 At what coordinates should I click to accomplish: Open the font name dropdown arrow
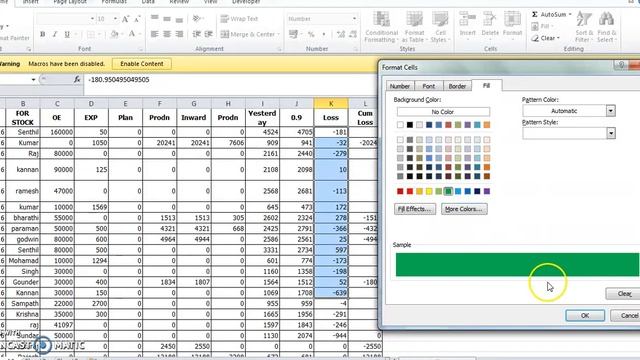coord(92,19)
